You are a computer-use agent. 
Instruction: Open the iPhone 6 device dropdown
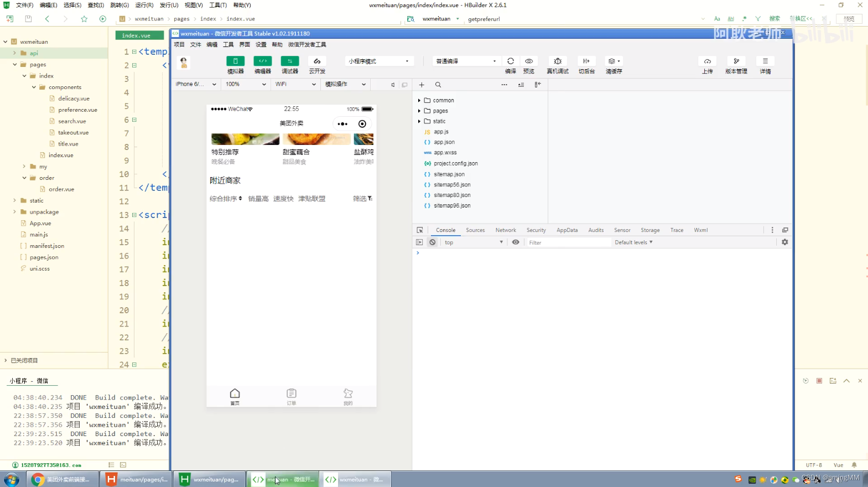coord(195,84)
